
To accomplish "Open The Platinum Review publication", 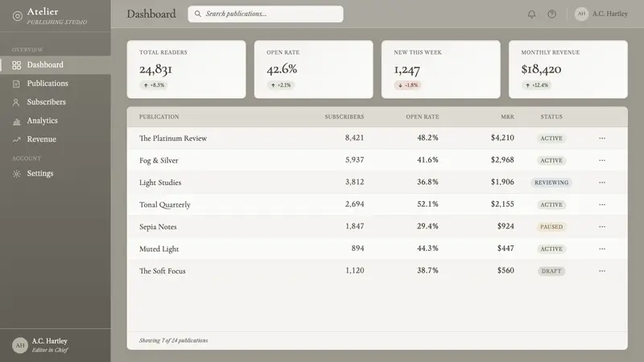I will (x=173, y=138).
